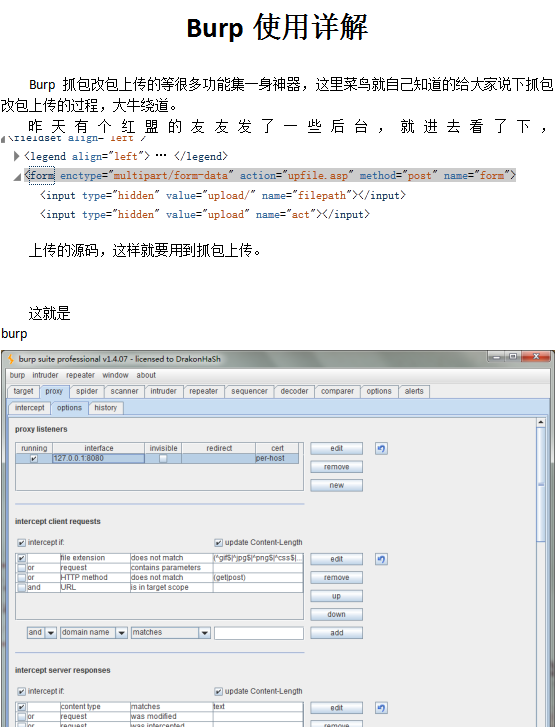Click the 'is in target scope' cell
The width and height of the screenshot is (560, 727).
coord(171,587)
